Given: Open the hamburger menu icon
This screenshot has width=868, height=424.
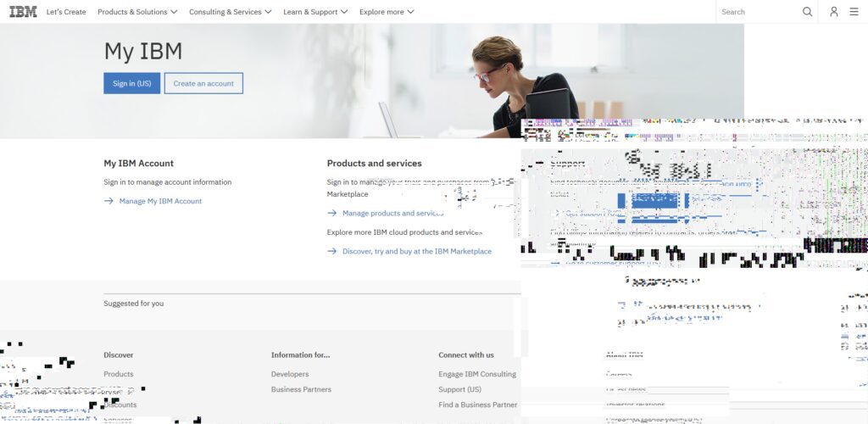Looking at the screenshot, I should (x=854, y=12).
